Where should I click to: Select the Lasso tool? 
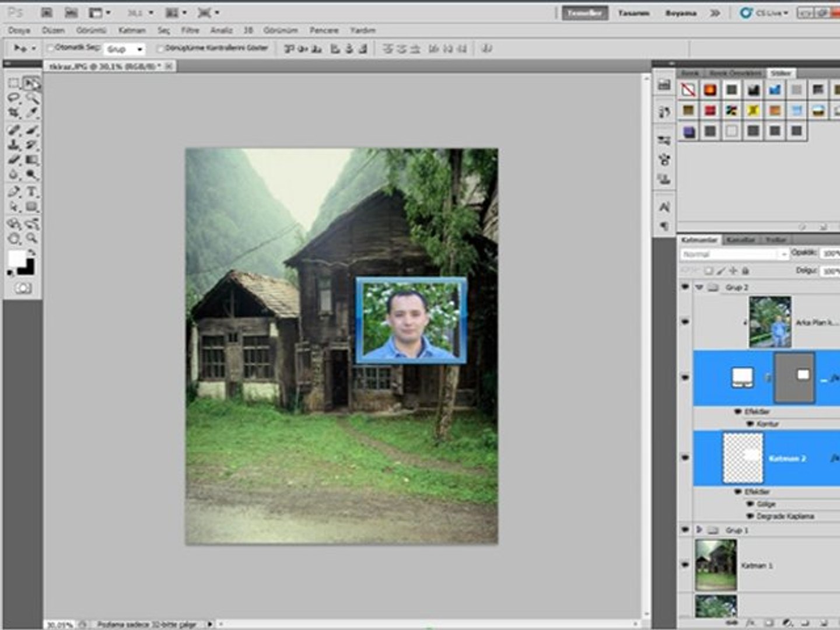(x=14, y=98)
